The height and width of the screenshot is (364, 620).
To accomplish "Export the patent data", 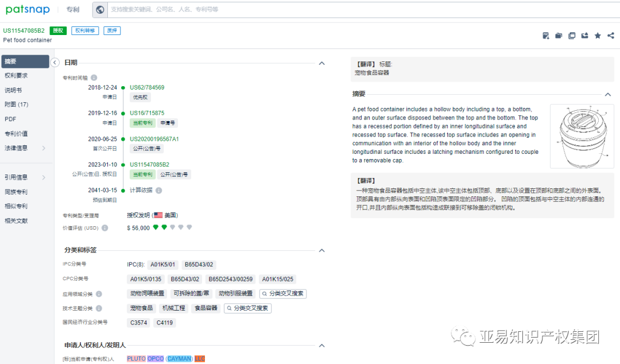I will (x=584, y=35).
